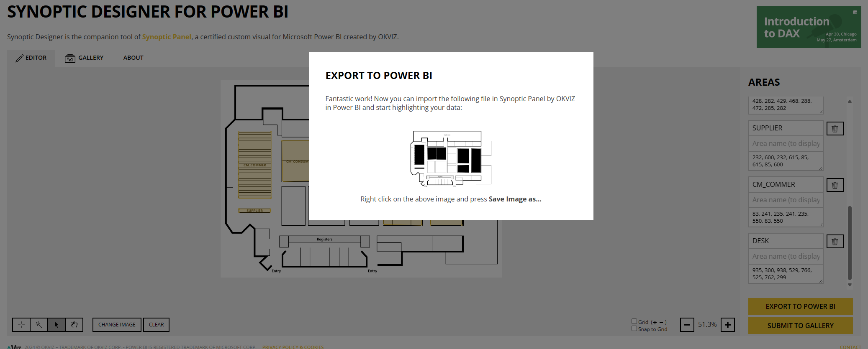Image resolution: width=868 pixels, height=349 pixels.
Task: Open Privacy Policy & Cookies link
Action: pyautogui.click(x=293, y=347)
